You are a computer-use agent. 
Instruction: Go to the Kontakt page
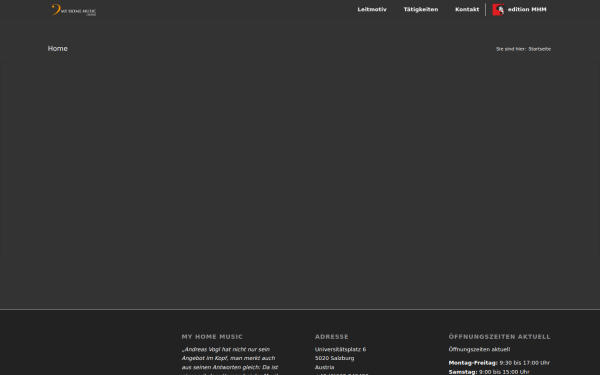pos(467,10)
